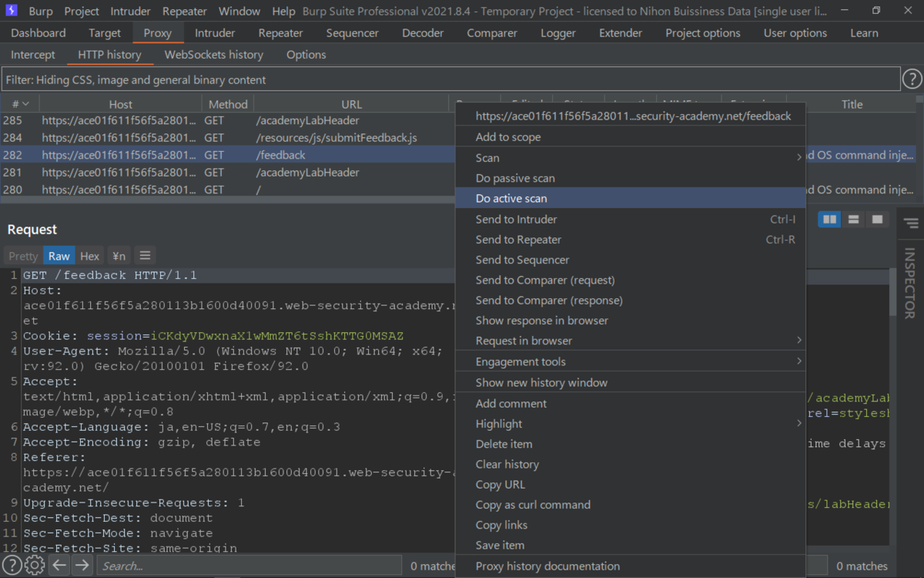This screenshot has width=924, height=578.
Task: Switch request view to Raw
Action: pyautogui.click(x=59, y=256)
